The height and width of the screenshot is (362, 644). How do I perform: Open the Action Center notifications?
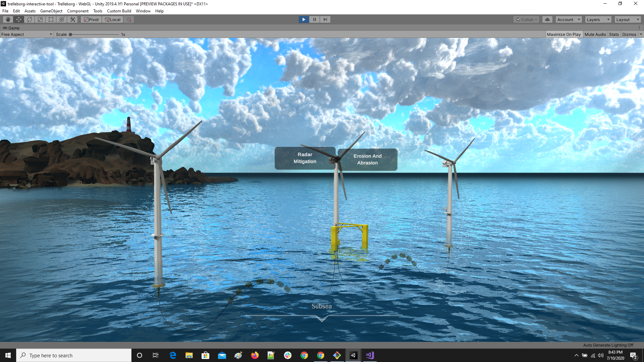click(634, 355)
